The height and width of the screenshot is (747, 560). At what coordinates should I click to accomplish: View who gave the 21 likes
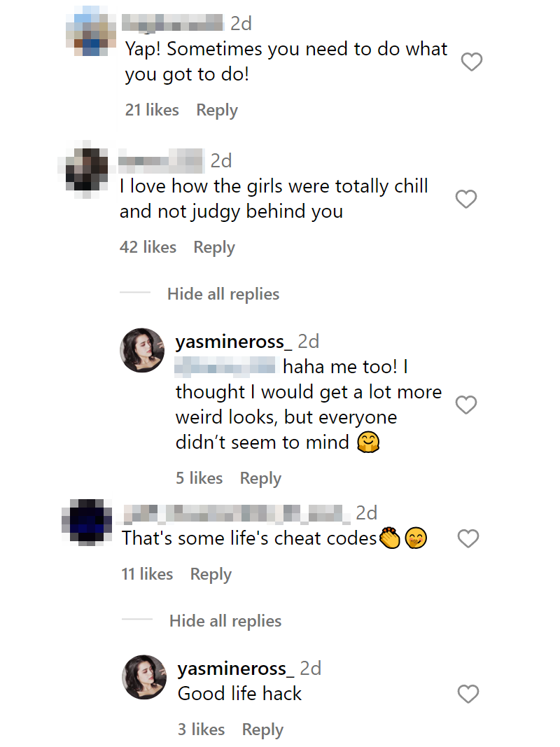pos(152,110)
